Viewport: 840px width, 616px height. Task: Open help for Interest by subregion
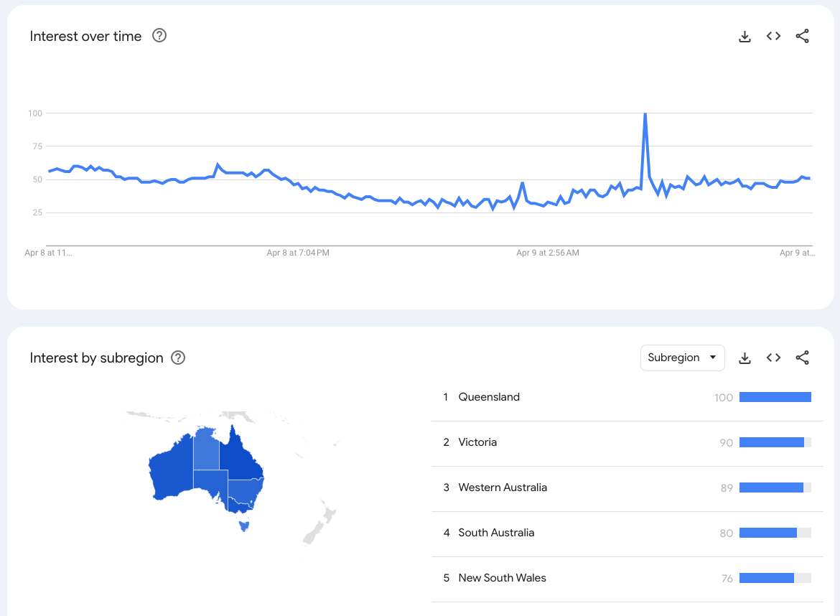pyautogui.click(x=178, y=358)
